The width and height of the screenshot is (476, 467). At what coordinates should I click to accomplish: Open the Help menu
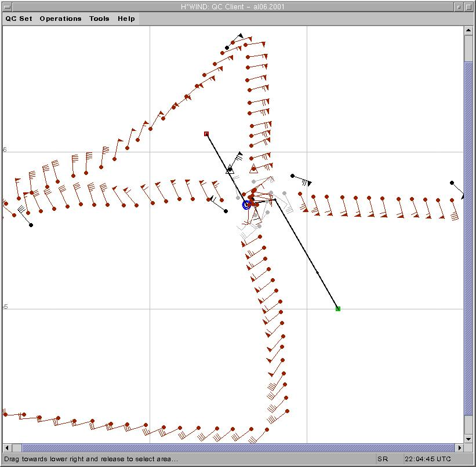tap(126, 19)
